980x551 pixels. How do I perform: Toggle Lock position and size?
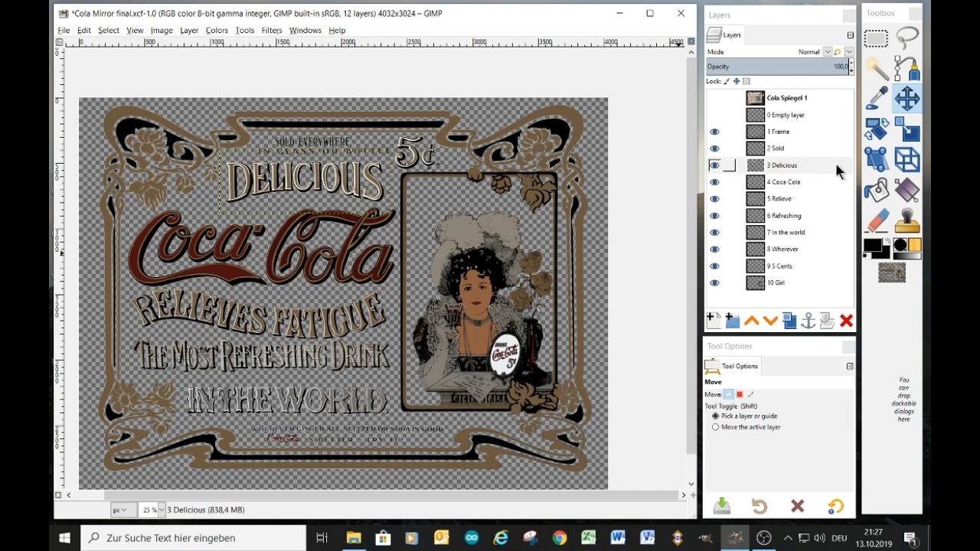coord(737,81)
